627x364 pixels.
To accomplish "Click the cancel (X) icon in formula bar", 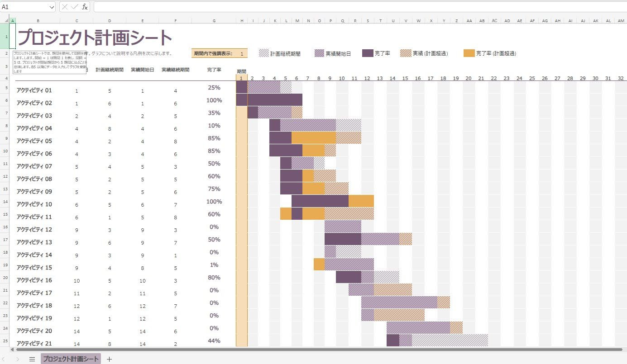I will [65, 7].
